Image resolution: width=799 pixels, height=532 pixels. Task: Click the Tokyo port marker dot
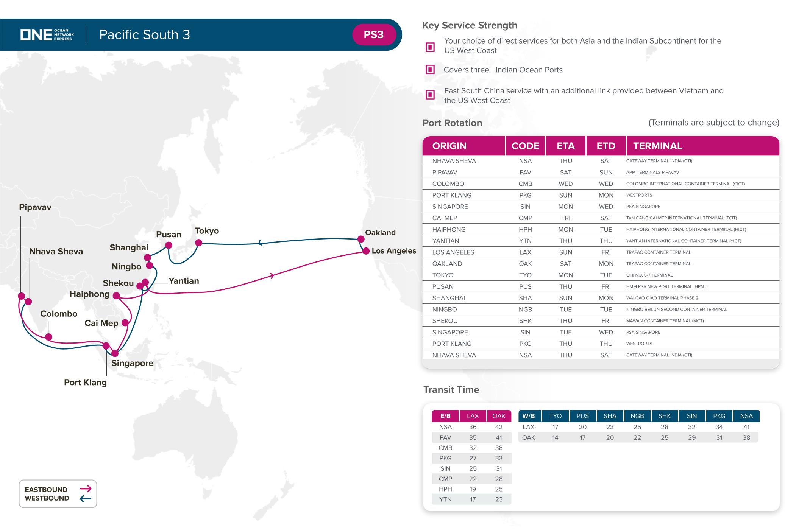point(198,243)
